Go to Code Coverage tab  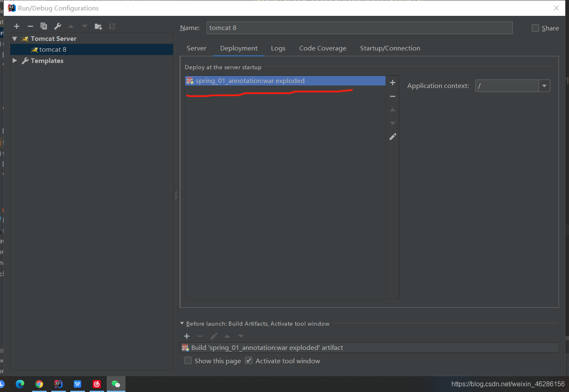coord(323,48)
